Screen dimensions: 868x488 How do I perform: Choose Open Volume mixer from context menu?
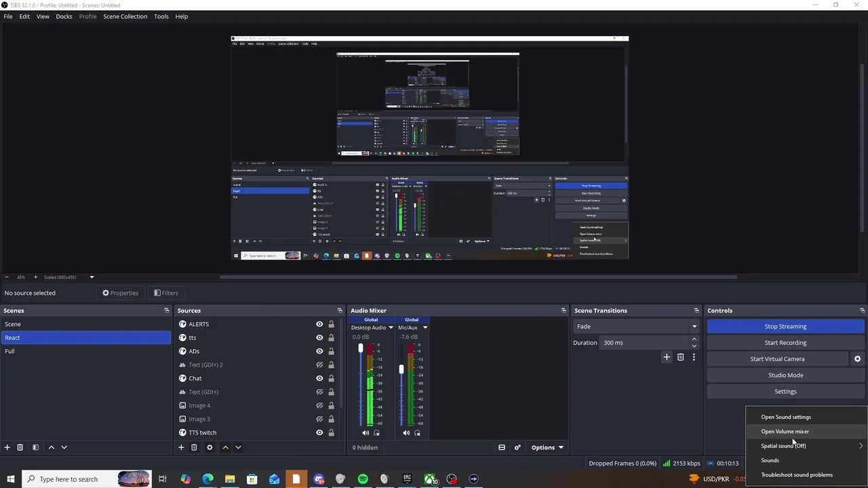806,432
